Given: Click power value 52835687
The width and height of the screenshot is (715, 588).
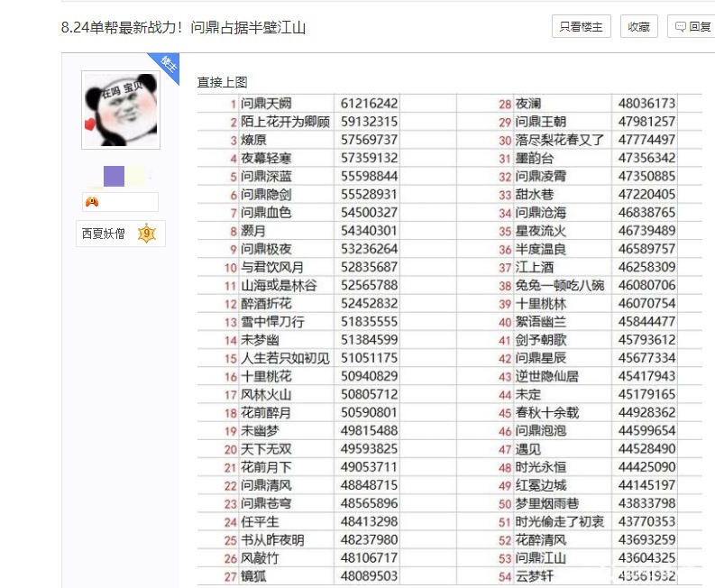Looking at the screenshot, I should (x=369, y=267).
